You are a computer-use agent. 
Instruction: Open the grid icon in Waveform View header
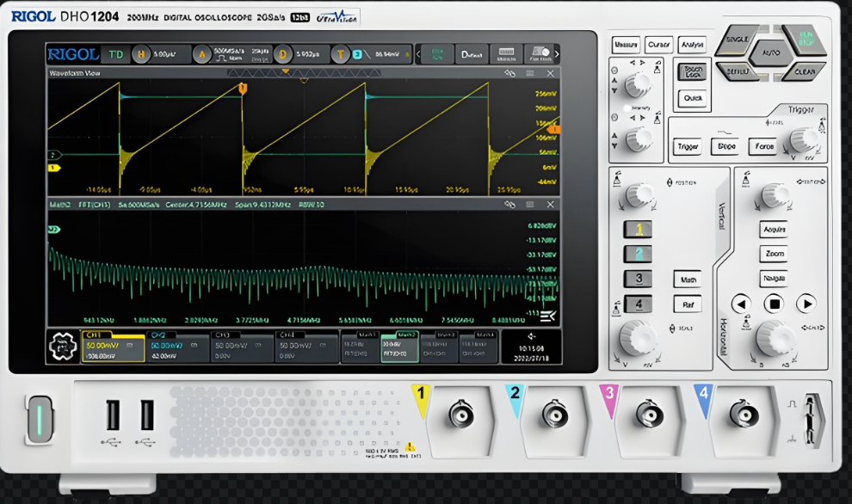(530, 73)
